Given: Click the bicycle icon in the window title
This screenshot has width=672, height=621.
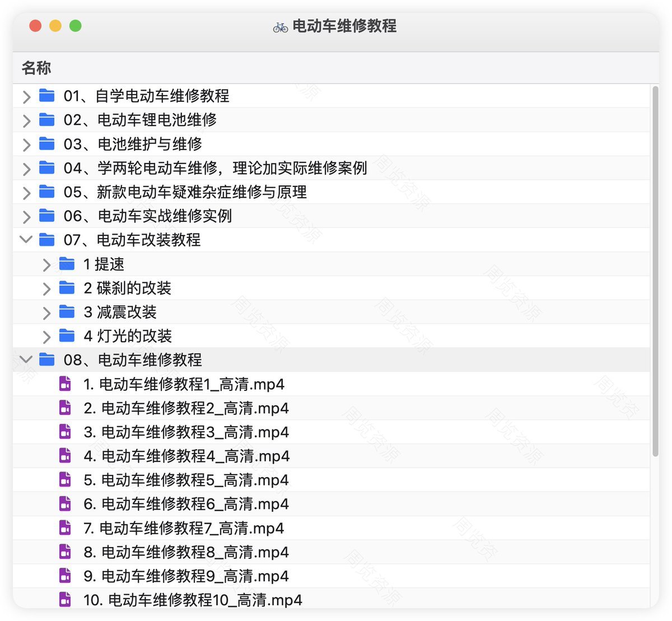Looking at the screenshot, I should (281, 26).
